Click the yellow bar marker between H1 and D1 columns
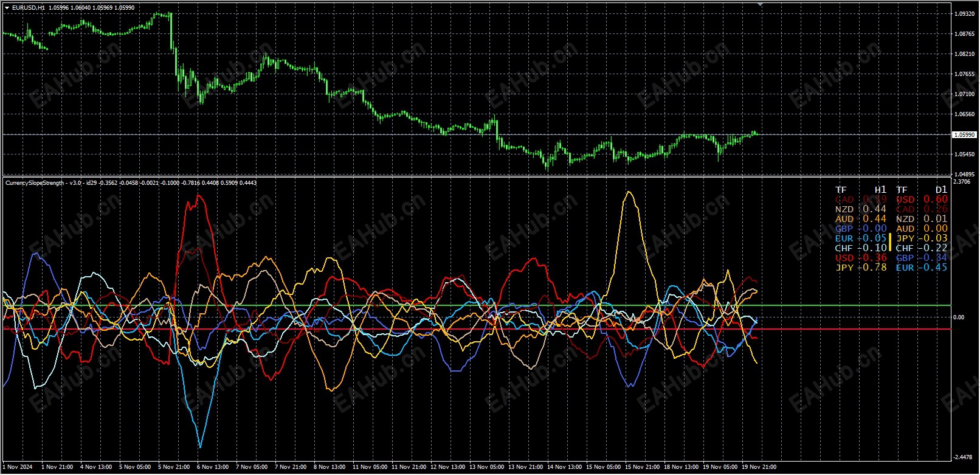The height and width of the screenshot is (475, 980). point(891,243)
